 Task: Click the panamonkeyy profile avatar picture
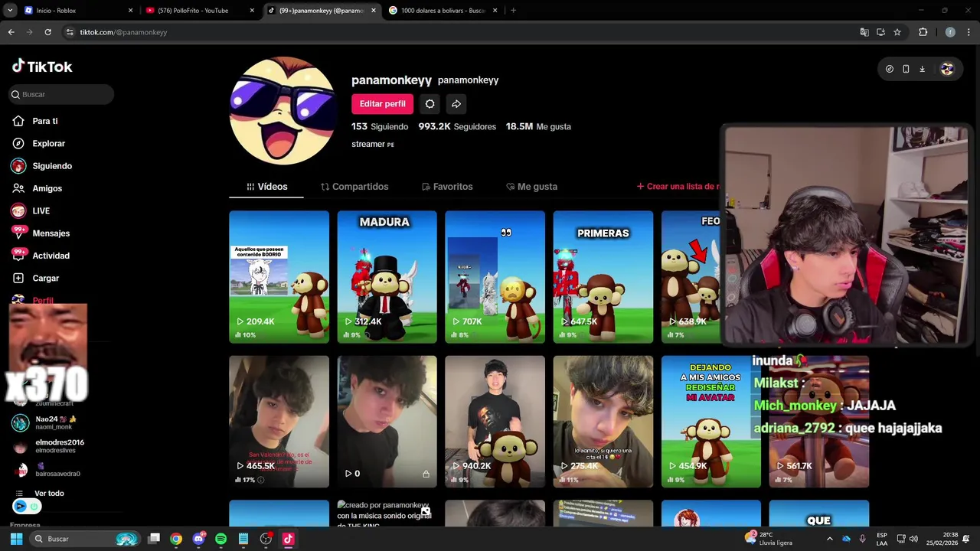283,111
